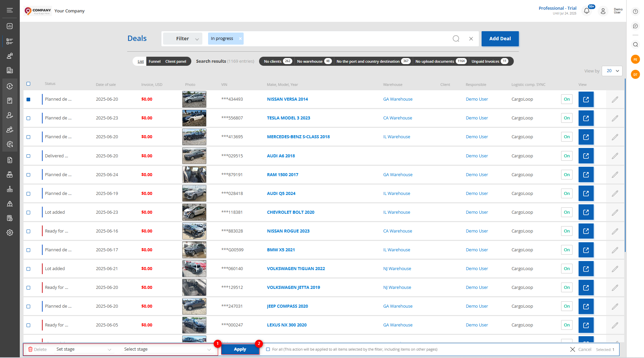Viewport: 644px width, 358px height.
Task: Open NISSAN VERSA 2014 deal in new view
Action: tap(586, 99)
